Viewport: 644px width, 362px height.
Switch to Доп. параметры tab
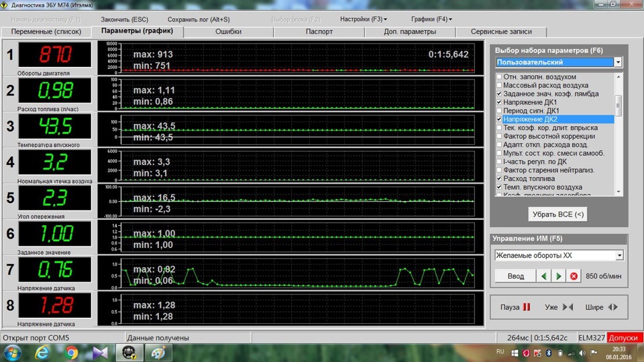click(x=410, y=32)
